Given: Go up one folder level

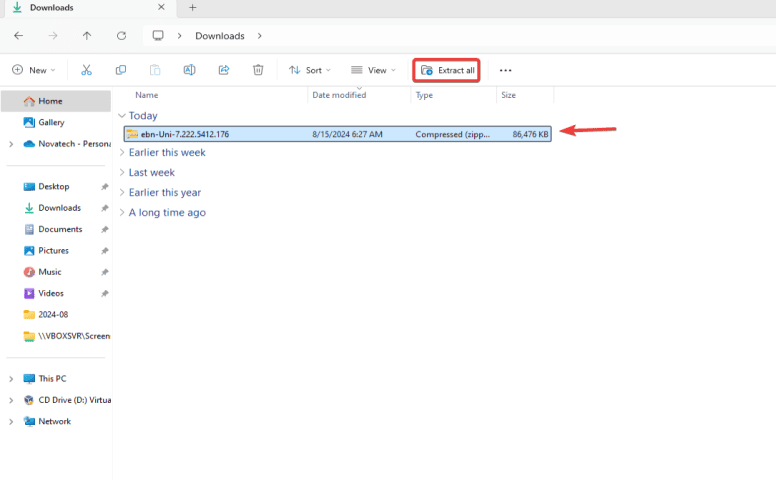Looking at the screenshot, I should (87, 36).
